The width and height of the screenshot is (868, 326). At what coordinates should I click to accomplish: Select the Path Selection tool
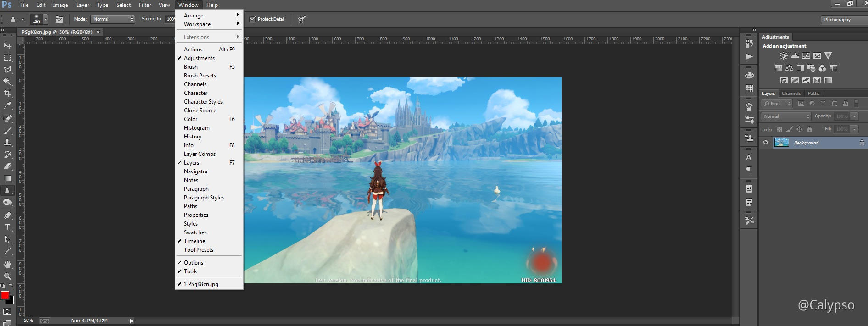[x=7, y=239]
